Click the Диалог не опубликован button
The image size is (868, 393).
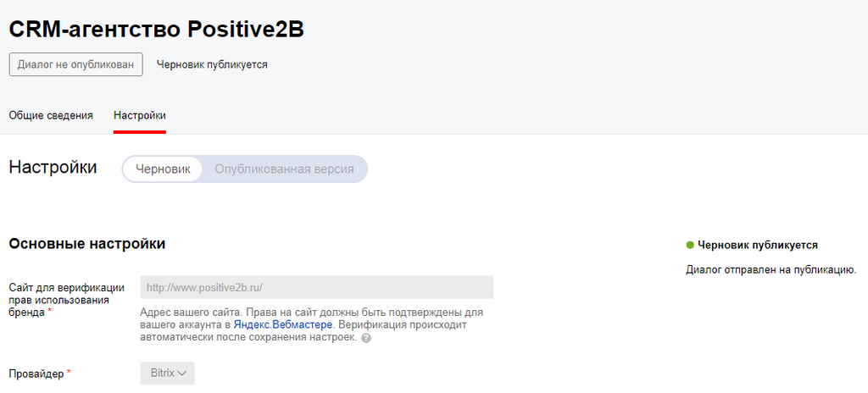click(x=75, y=64)
